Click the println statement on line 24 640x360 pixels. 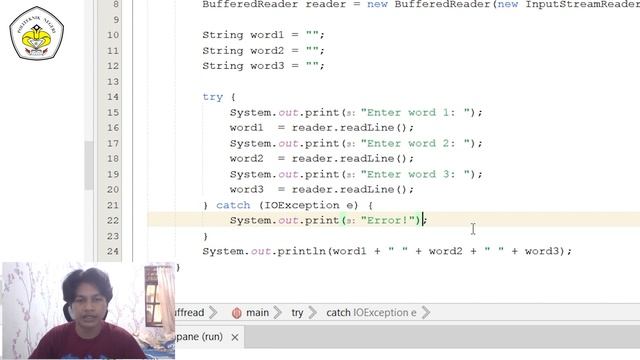[387, 251]
